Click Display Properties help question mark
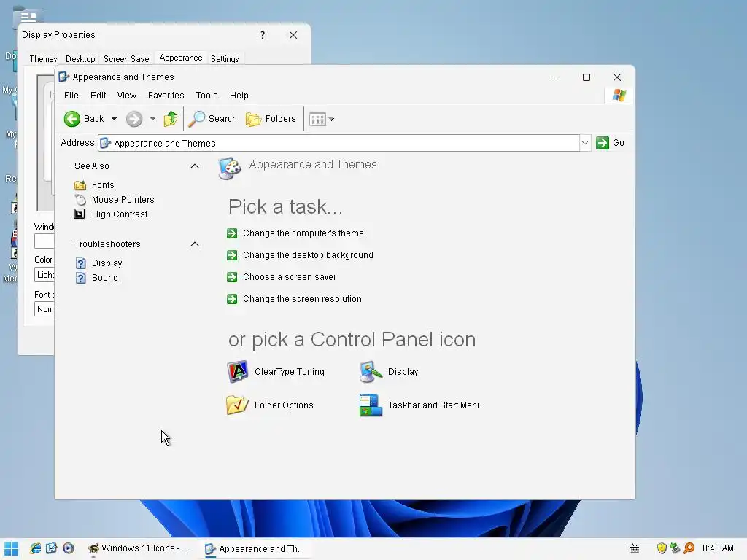 tap(263, 35)
